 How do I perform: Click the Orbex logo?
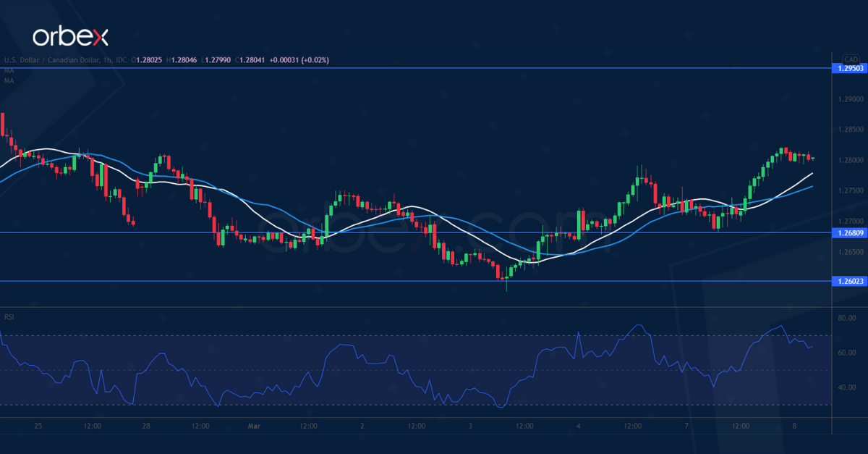click(x=69, y=36)
